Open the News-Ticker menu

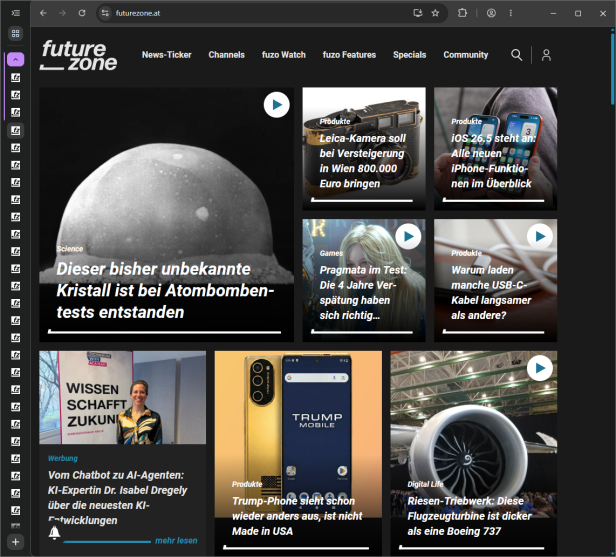pos(167,55)
